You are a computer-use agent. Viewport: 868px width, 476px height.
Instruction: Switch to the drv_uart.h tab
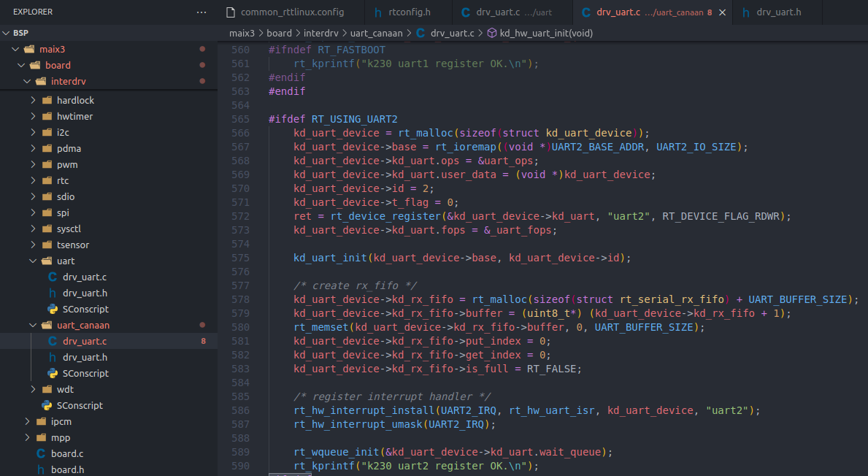coord(778,12)
